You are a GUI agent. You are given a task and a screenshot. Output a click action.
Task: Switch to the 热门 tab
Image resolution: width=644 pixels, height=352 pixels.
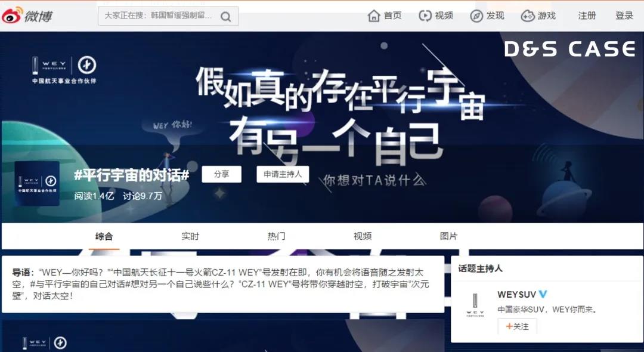click(275, 236)
